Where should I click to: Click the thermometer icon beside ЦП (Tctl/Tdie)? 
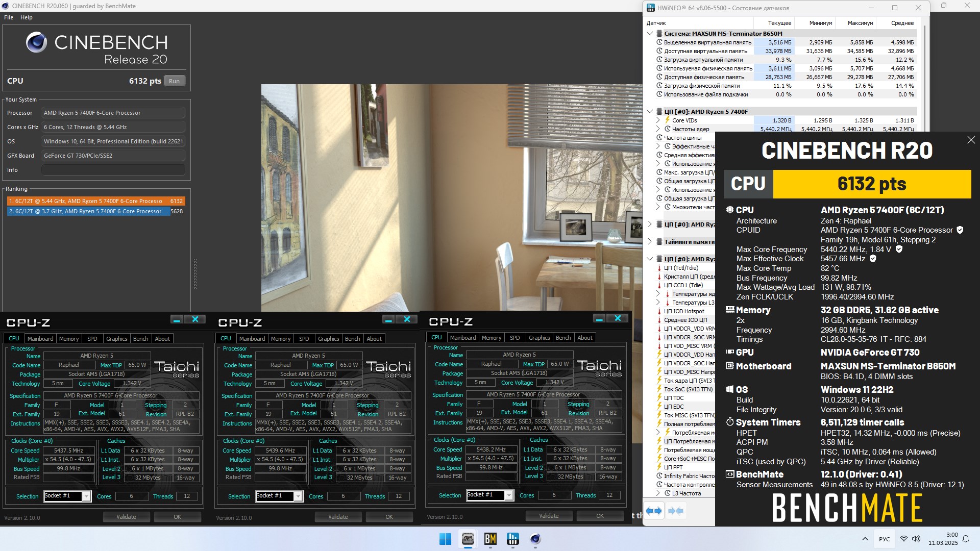tap(659, 268)
